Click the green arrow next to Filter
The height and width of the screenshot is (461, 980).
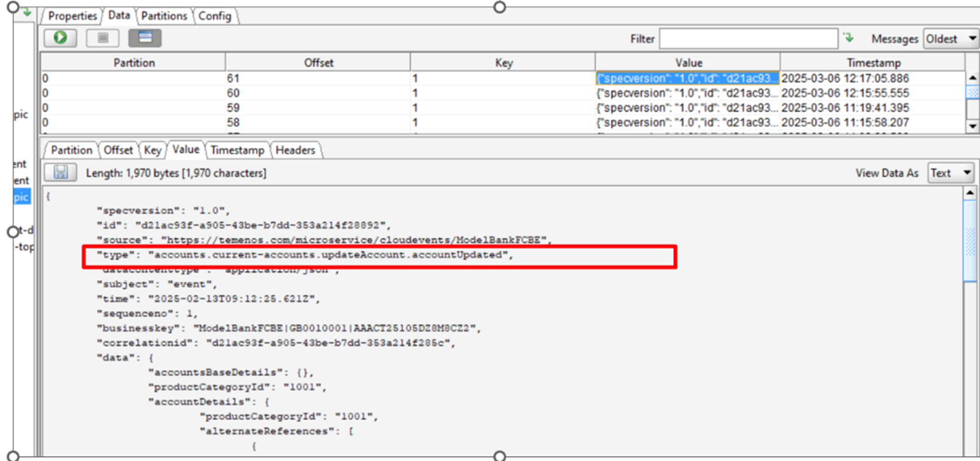coord(848,38)
